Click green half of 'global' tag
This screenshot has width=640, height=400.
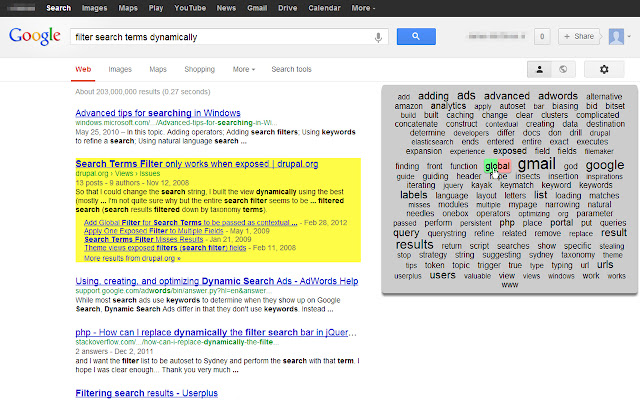click(x=491, y=166)
